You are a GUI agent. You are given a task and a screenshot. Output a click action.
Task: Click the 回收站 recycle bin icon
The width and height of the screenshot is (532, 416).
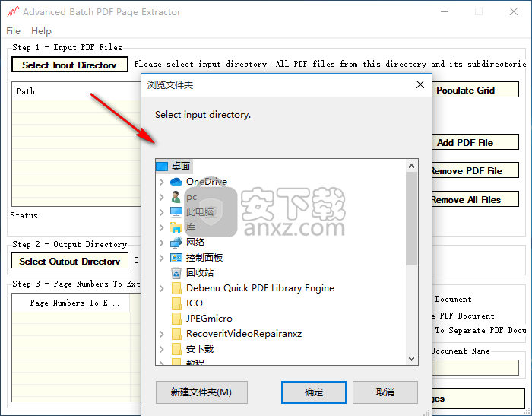[176, 273]
